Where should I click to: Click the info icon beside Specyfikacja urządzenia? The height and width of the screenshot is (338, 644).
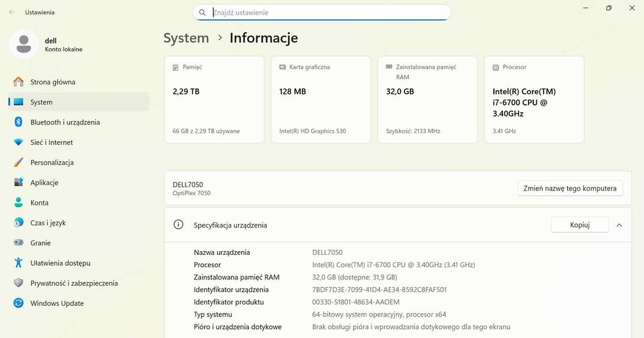[x=178, y=225]
